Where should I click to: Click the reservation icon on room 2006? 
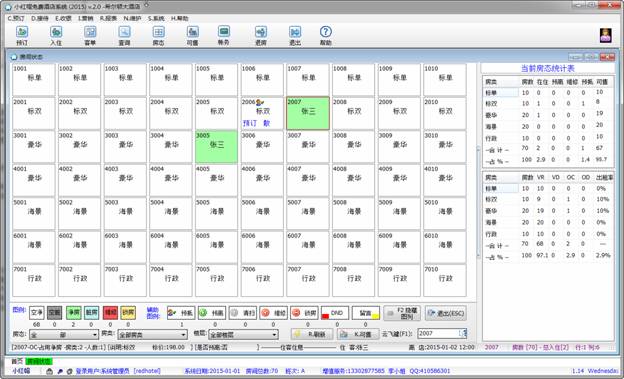point(260,103)
